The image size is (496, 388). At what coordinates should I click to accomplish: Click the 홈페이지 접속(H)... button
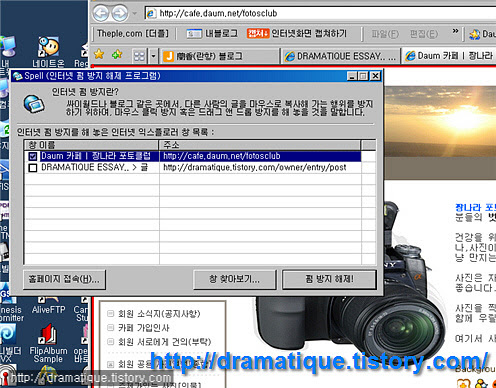(x=64, y=279)
